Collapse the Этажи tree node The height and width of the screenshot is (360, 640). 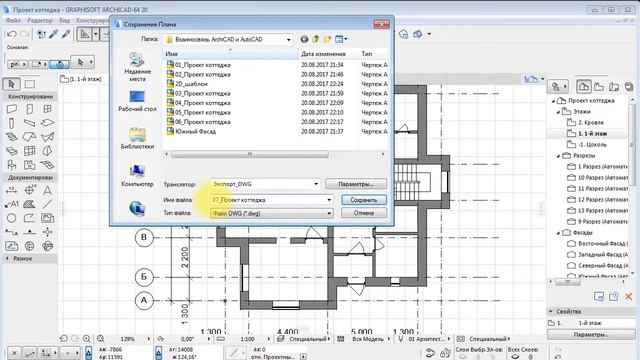pos(558,112)
